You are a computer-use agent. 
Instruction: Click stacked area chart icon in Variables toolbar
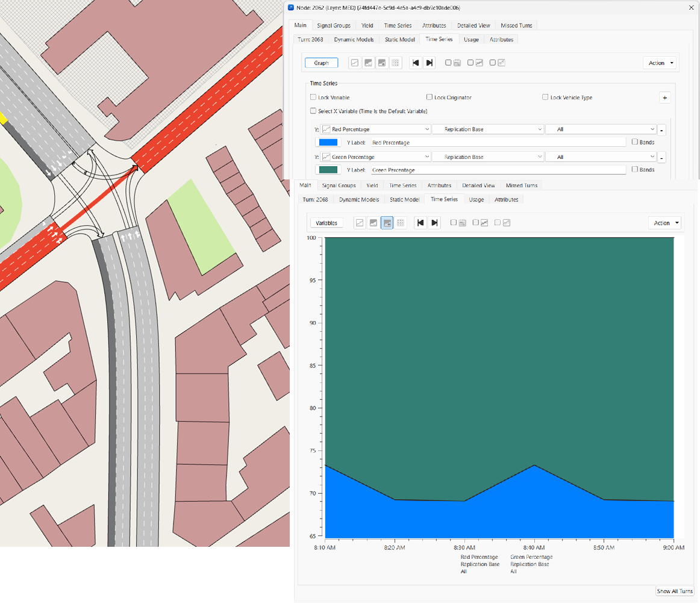[387, 223]
